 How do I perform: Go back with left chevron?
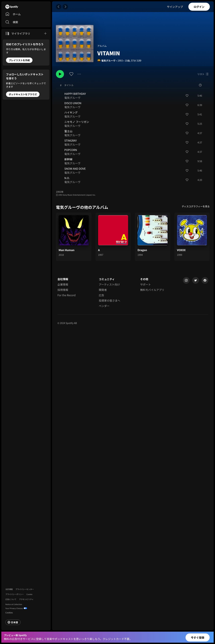point(59,7)
